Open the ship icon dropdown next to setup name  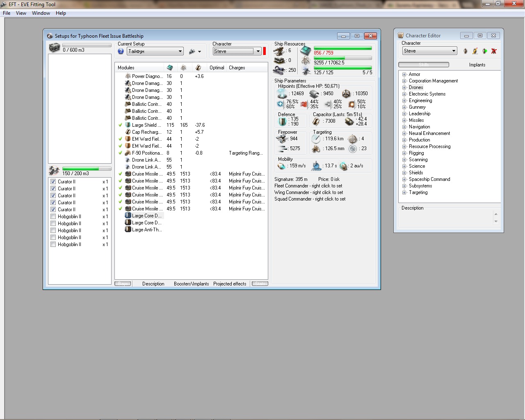195,52
